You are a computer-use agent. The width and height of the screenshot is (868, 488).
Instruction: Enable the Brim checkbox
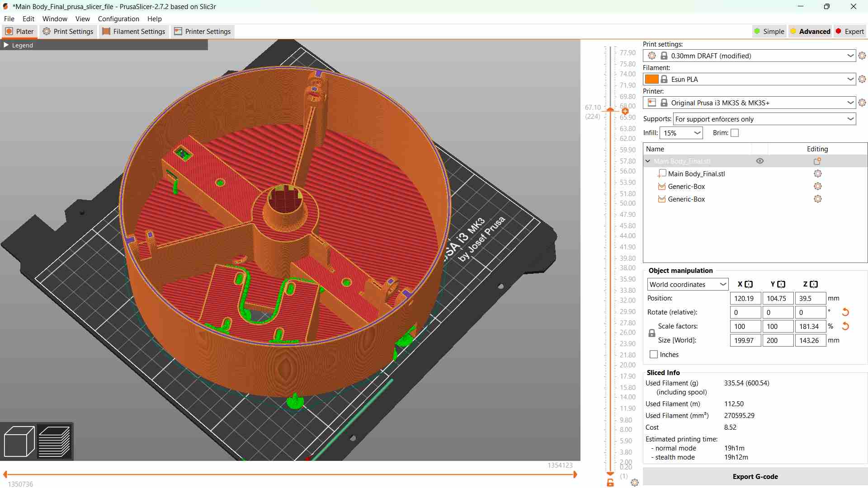(x=735, y=133)
